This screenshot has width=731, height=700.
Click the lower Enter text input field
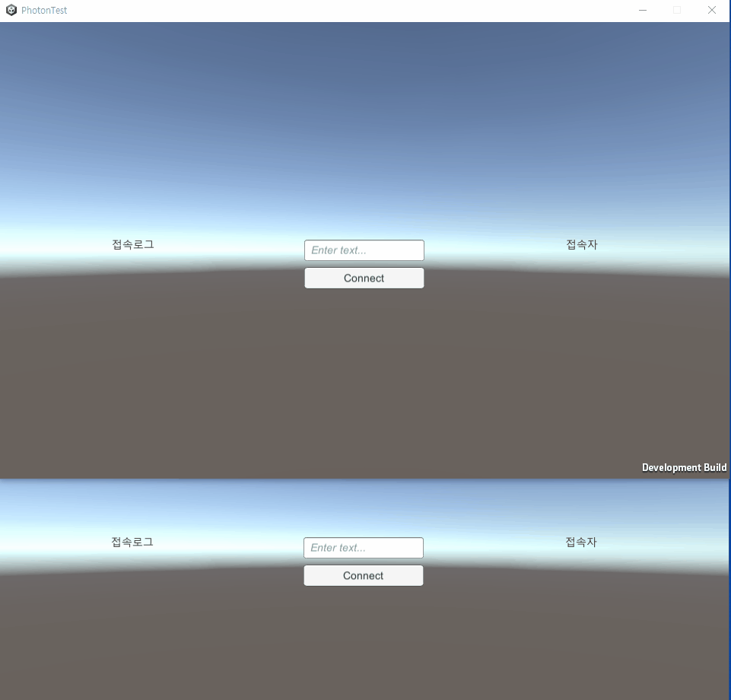[x=364, y=548]
